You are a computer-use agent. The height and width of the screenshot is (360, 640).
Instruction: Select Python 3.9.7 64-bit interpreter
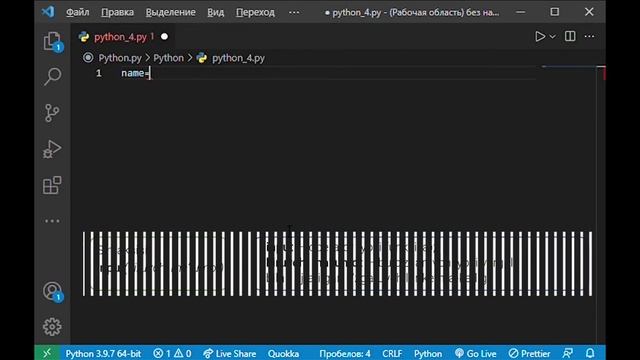(103, 353)
